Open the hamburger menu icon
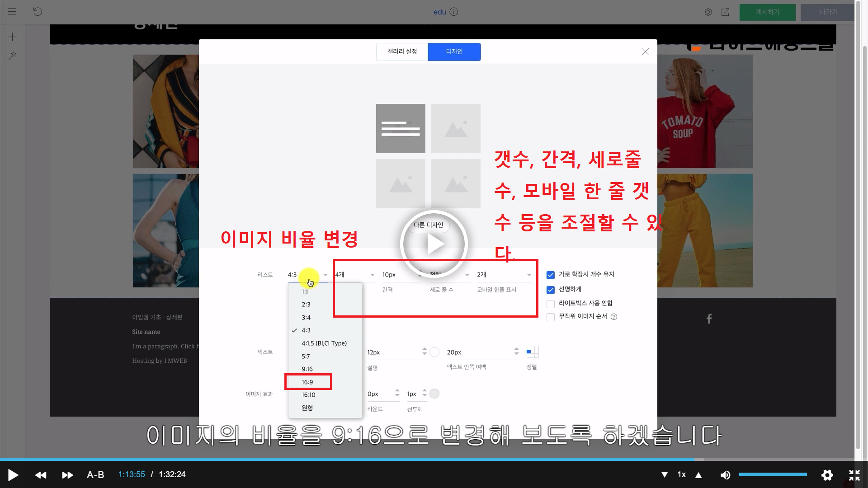The width and height of the screenshot is (868, 488). pos(12,12)
